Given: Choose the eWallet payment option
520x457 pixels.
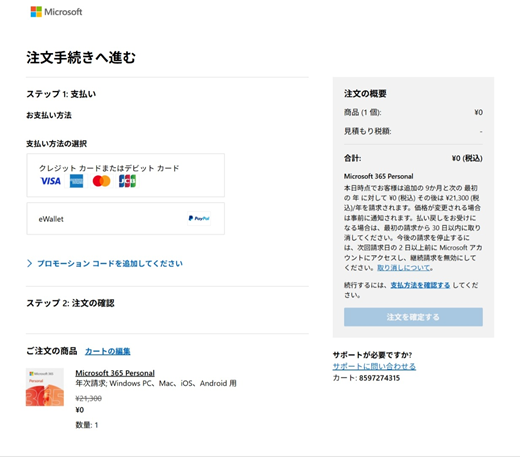Looking at the screenshot, I should point(125,219).
